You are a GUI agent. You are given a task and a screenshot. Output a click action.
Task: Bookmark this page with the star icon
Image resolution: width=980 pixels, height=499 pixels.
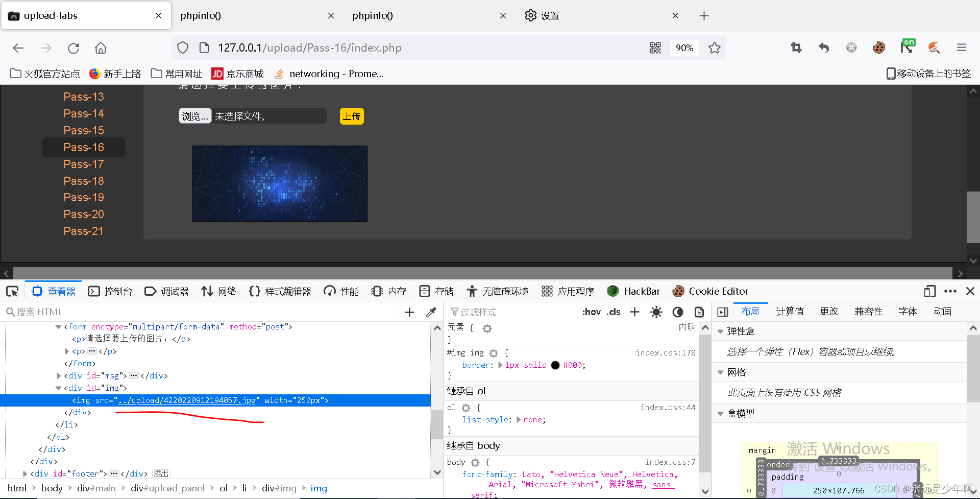715,47
